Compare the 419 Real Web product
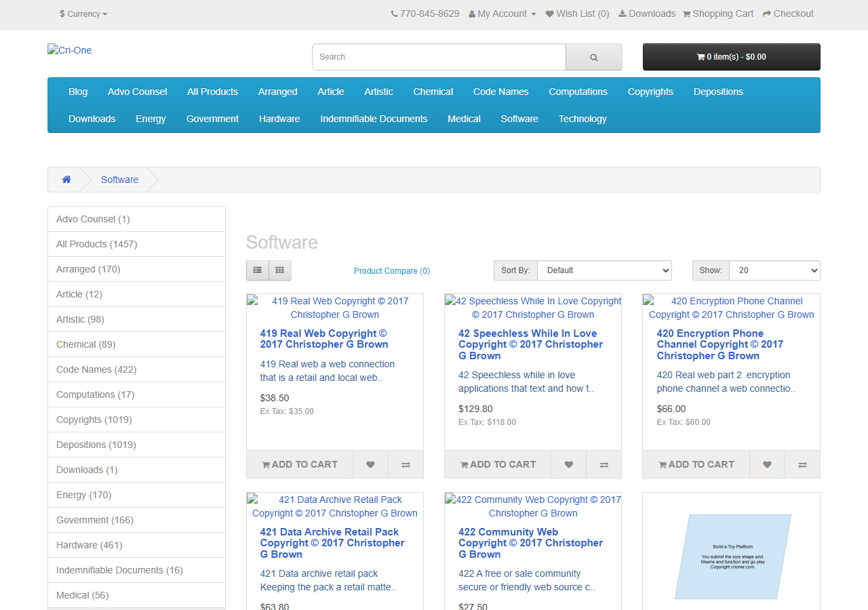The height and width of the screenshot is (610, 868). point(406,464)
